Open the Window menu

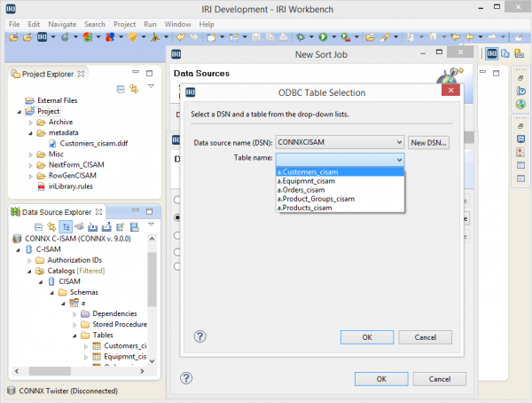click(176, 23)
